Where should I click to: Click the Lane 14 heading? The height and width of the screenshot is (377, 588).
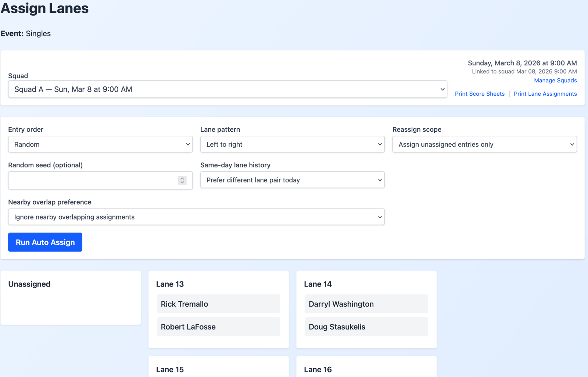pos(318,284)
